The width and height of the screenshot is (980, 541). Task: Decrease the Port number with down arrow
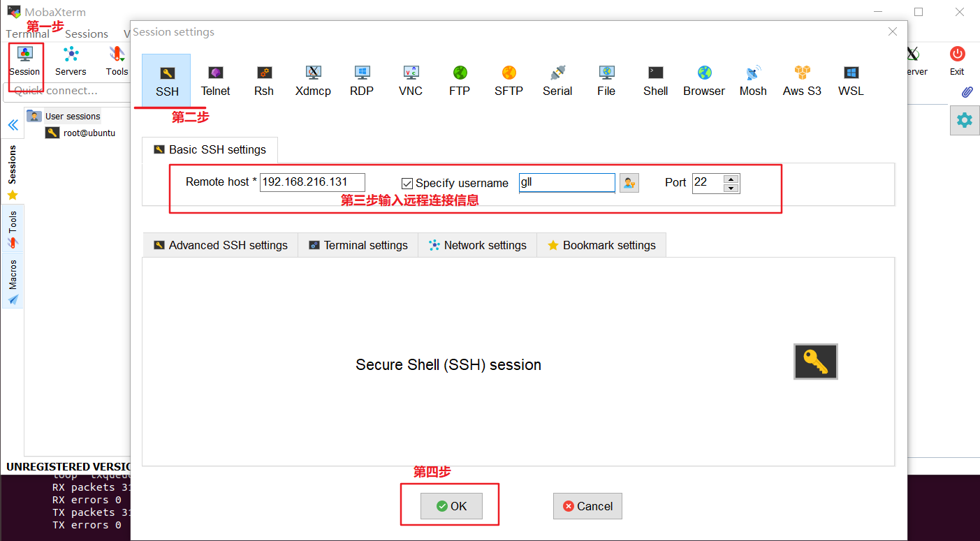[731, 188]
